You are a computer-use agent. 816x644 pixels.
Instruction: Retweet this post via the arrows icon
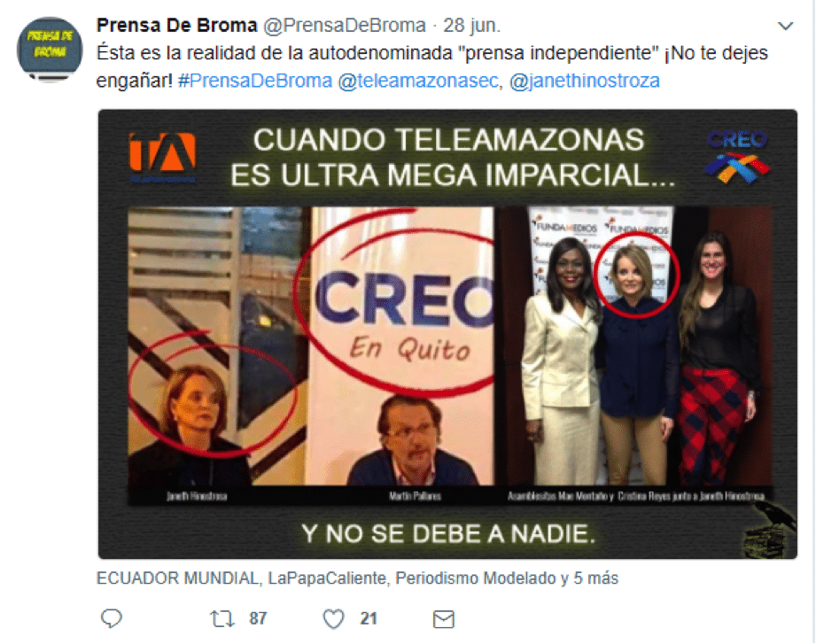222,618
